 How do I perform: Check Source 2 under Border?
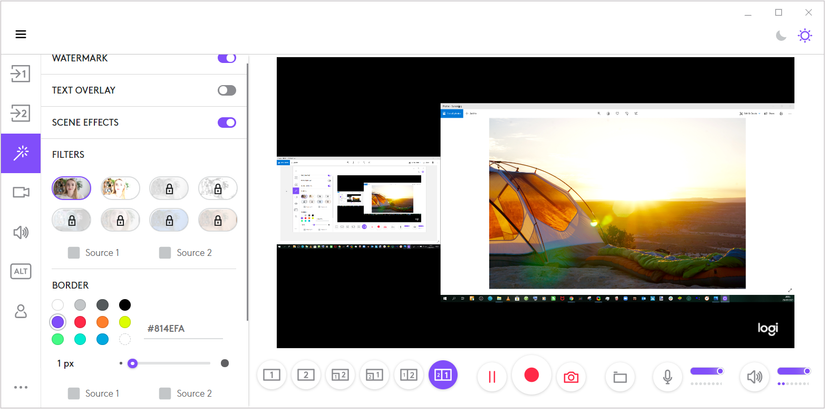165,394
